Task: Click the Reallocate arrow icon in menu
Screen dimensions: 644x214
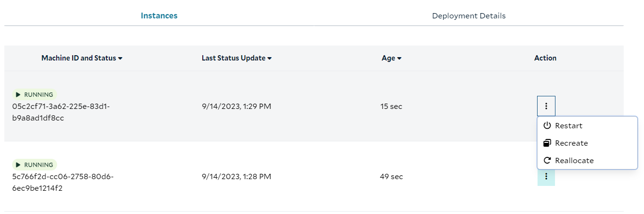Action: click(x=547, y=161)
